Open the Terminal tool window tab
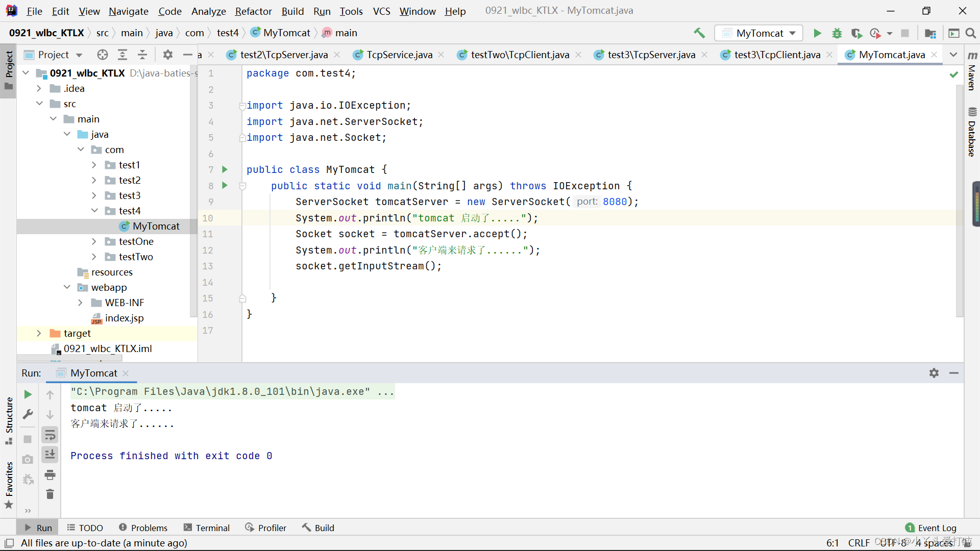980x551 pixels. (207, 528)
